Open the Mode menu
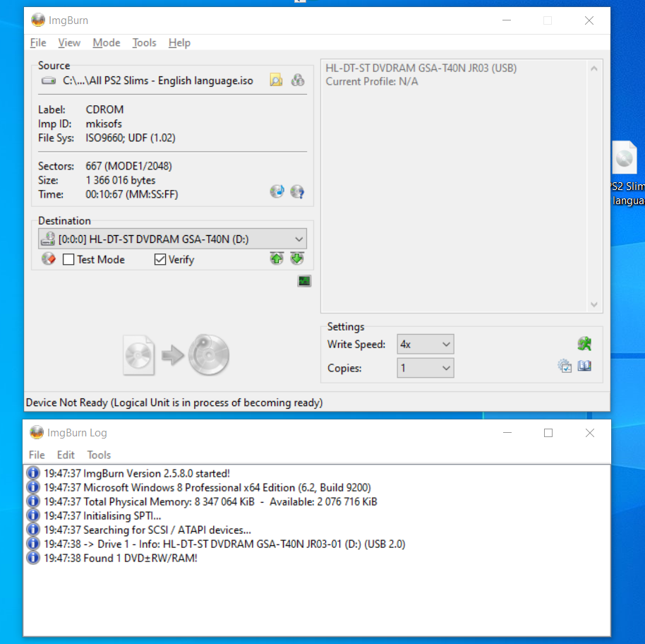 click(x=106, y=43)
